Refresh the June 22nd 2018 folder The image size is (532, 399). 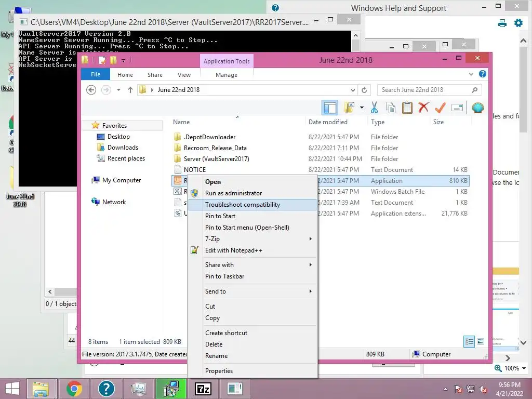364,90
